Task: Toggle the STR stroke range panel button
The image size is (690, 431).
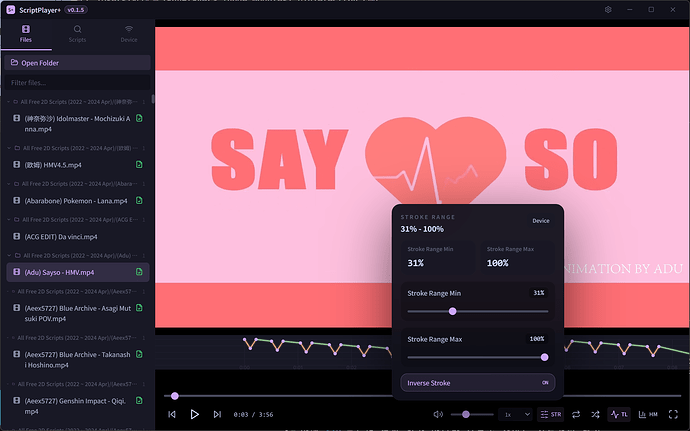Action: 551,414
